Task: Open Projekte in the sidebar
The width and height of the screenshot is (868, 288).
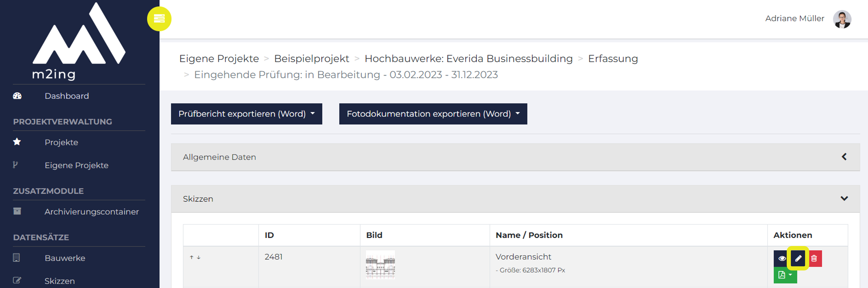Action: 61,143
